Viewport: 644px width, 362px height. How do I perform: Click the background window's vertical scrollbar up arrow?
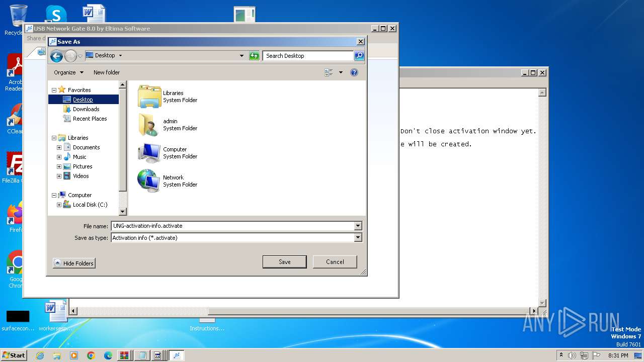pos(542,93)
